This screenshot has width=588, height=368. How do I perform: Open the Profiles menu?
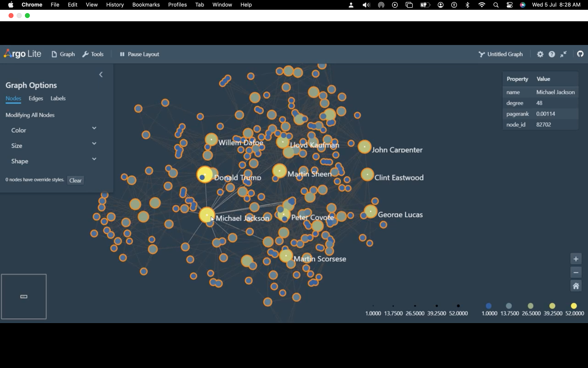click(177, 5)
